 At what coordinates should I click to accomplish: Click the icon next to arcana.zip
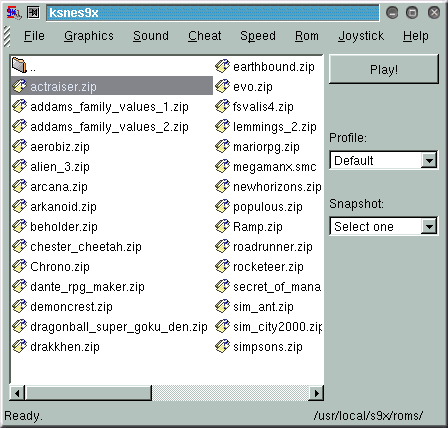(19, 187)
